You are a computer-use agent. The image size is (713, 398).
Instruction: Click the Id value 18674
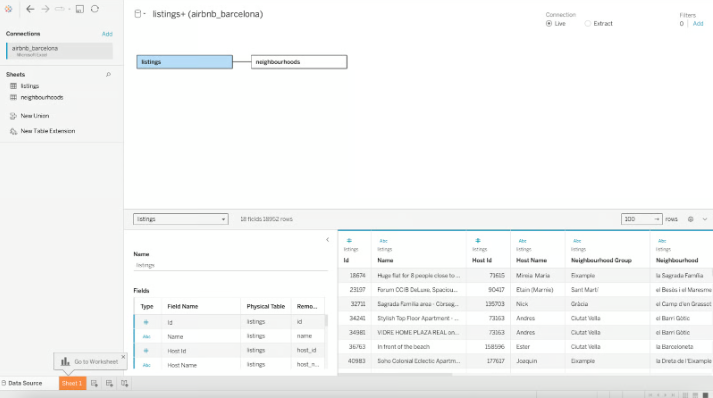[357, 276]
